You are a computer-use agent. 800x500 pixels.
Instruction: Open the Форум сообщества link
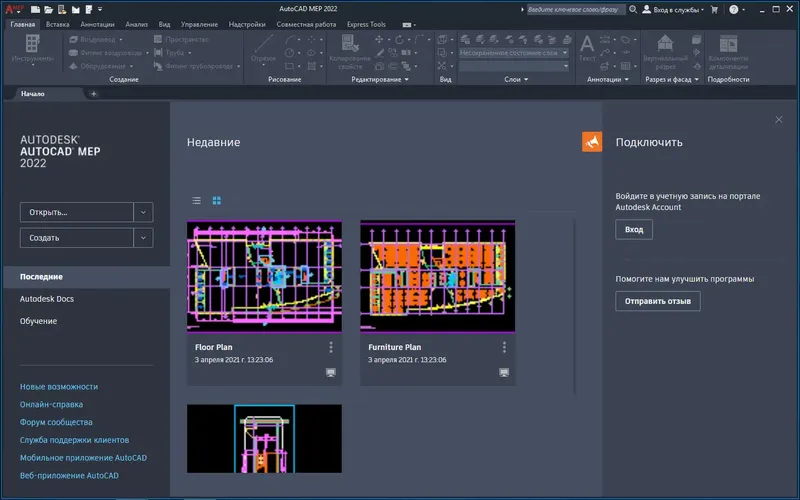[56, 422]
